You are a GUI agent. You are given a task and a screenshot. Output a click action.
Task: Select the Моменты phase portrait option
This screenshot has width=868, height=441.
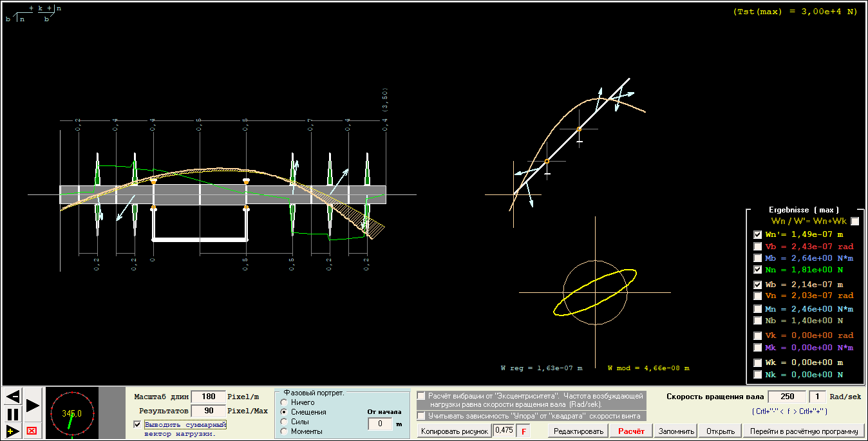[284, 431]
